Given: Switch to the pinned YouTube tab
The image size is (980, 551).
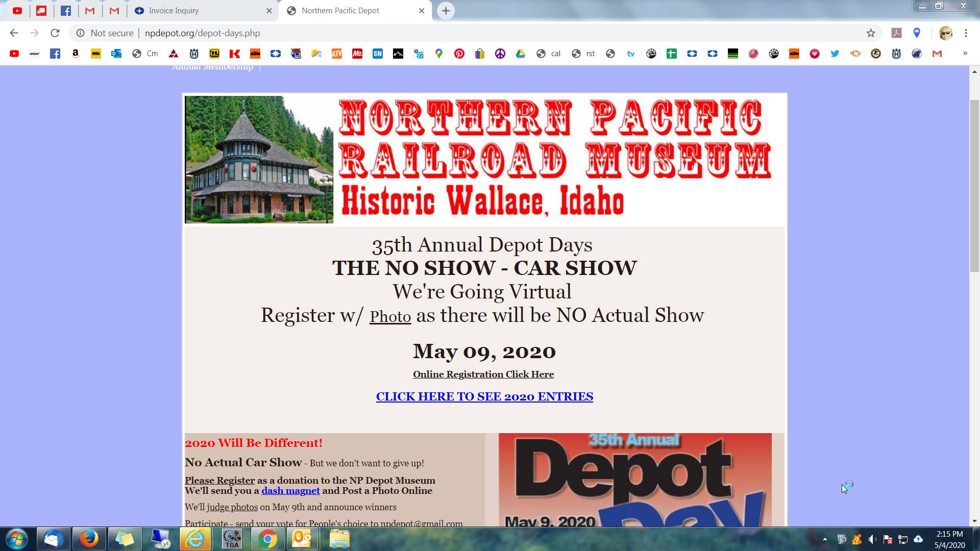Looking at the screenshot, I should [17, 11].
